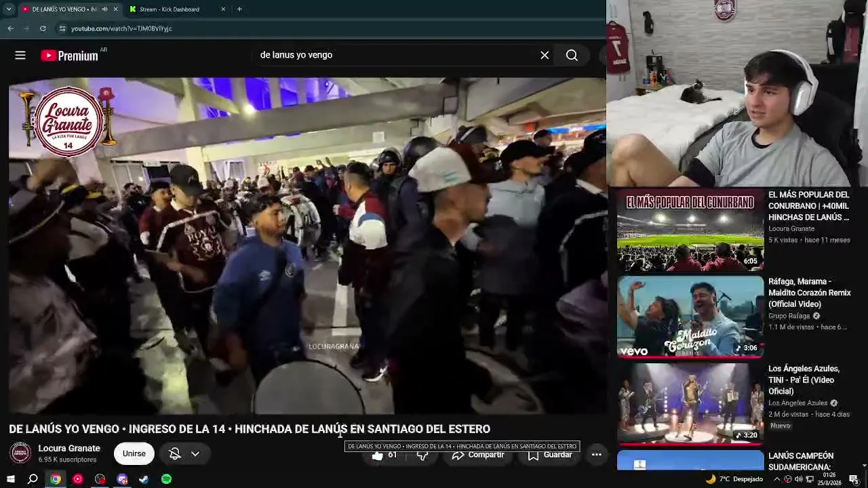This screenshot has width=868, height=488.
Task: Click the Locura Granate channel avatar
Action: click(x=20, y=453)
